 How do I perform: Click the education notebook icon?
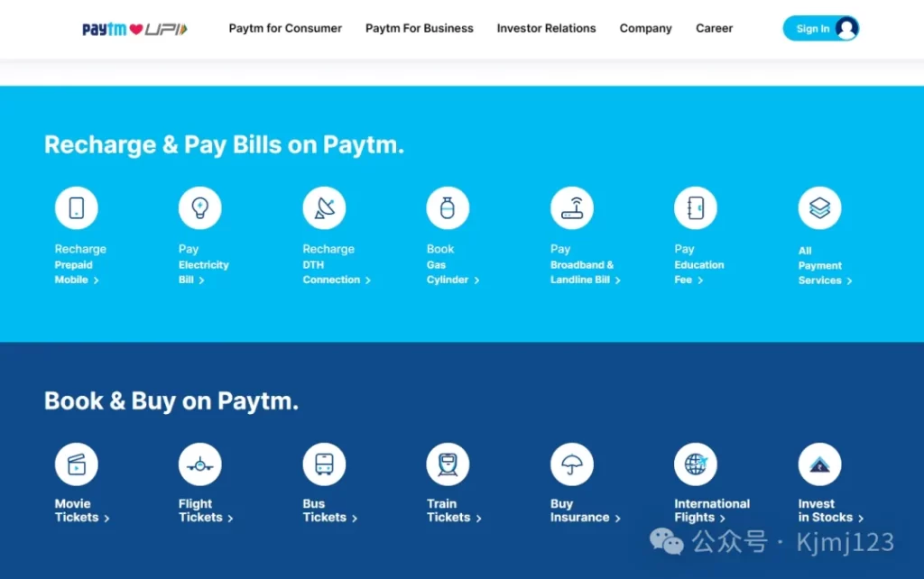click(x=696, y=208)
